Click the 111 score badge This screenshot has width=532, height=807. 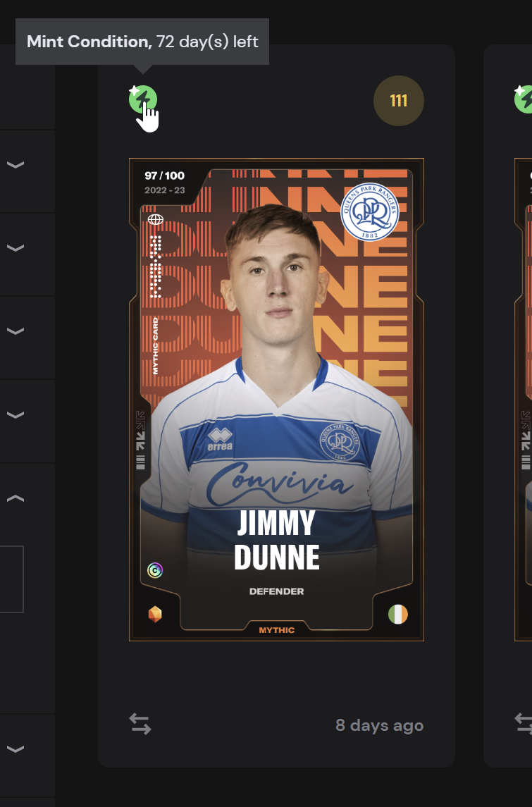399,101
